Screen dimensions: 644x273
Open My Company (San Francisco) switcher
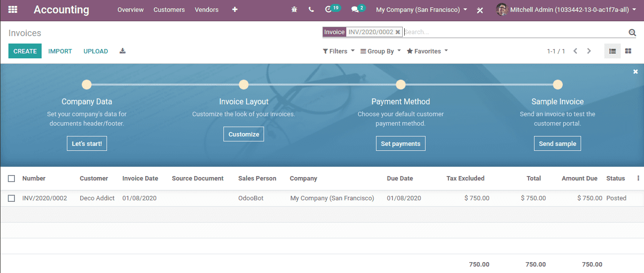point(422,9)
